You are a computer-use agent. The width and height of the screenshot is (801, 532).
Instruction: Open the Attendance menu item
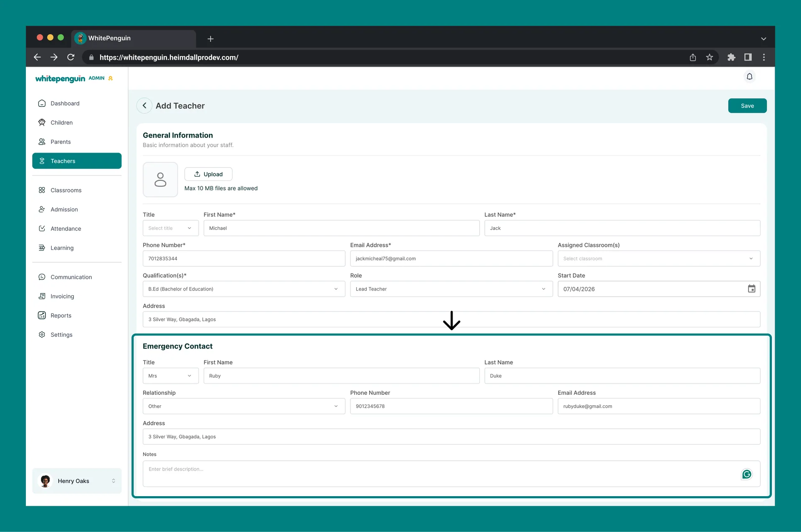77,228
